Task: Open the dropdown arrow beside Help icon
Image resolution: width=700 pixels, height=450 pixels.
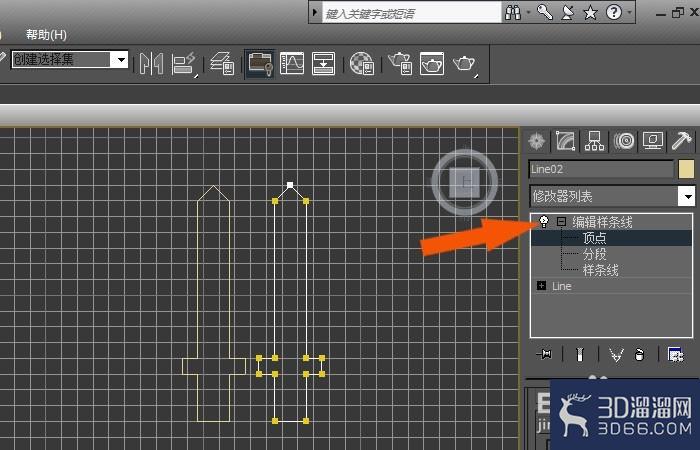Action: point(629,12)
